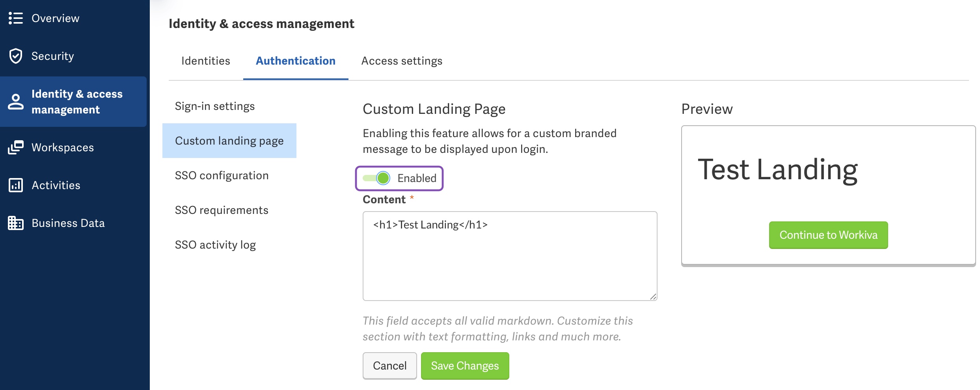The width and height of the screenshot is (980, 390).
Task: Click the Identity & access person icon
Action: click(16, 102)
